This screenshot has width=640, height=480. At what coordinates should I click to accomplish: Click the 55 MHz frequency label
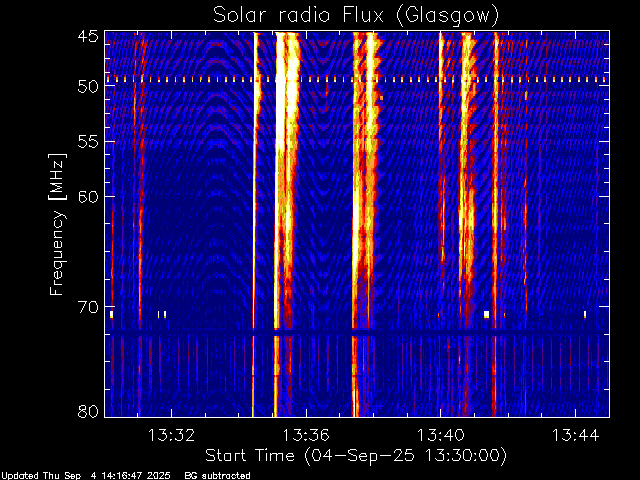88,142
